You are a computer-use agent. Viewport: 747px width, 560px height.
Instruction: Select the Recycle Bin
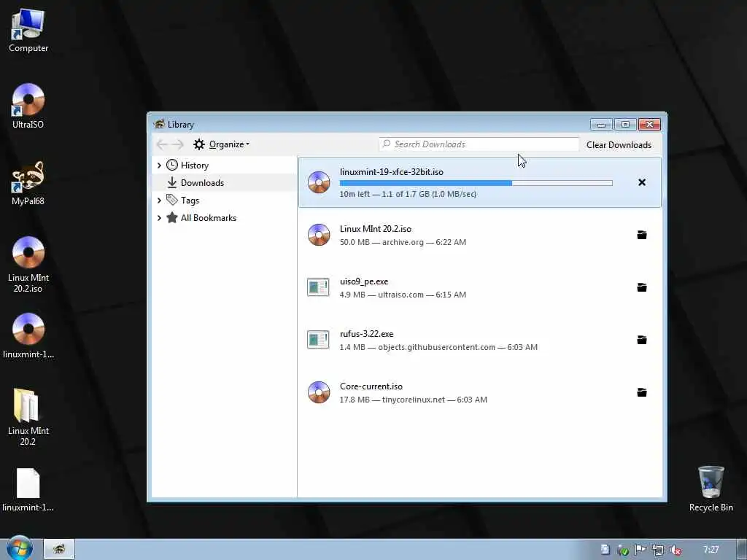(x=711, y=489)
